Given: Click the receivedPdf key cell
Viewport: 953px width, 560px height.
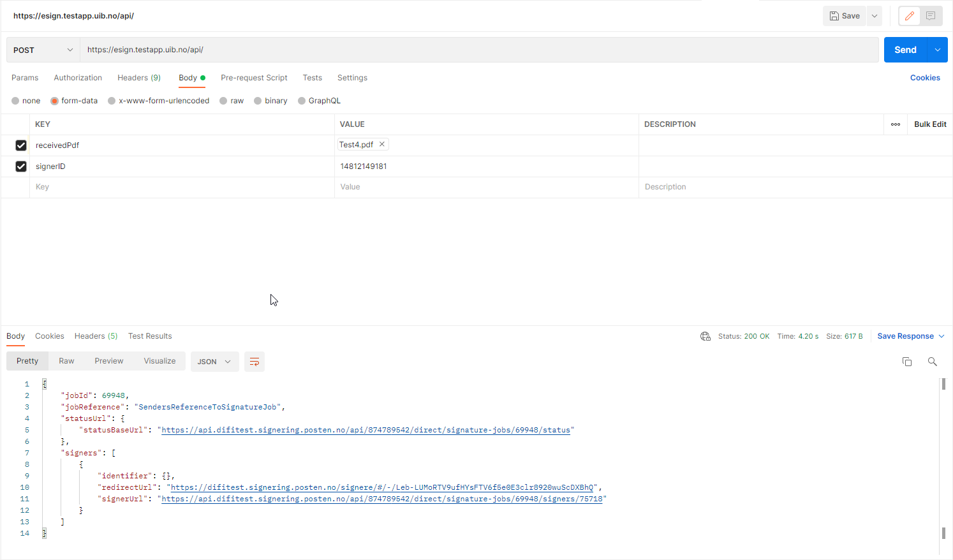Looking at the screenshot, I should tap(182, 145).
